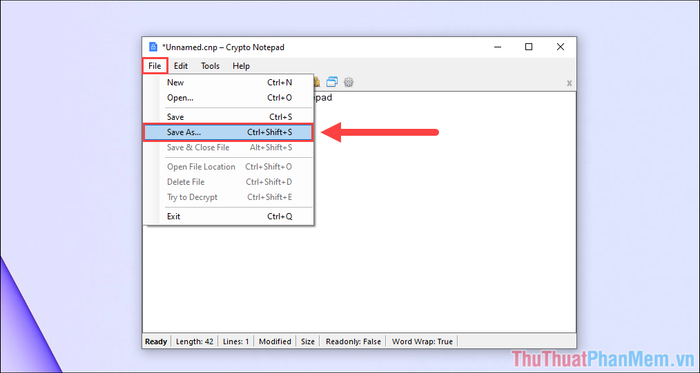The width and height of the screenshot is (700, 373).
Task: Click the Readonly: False status entry
Action: point(353,342)
